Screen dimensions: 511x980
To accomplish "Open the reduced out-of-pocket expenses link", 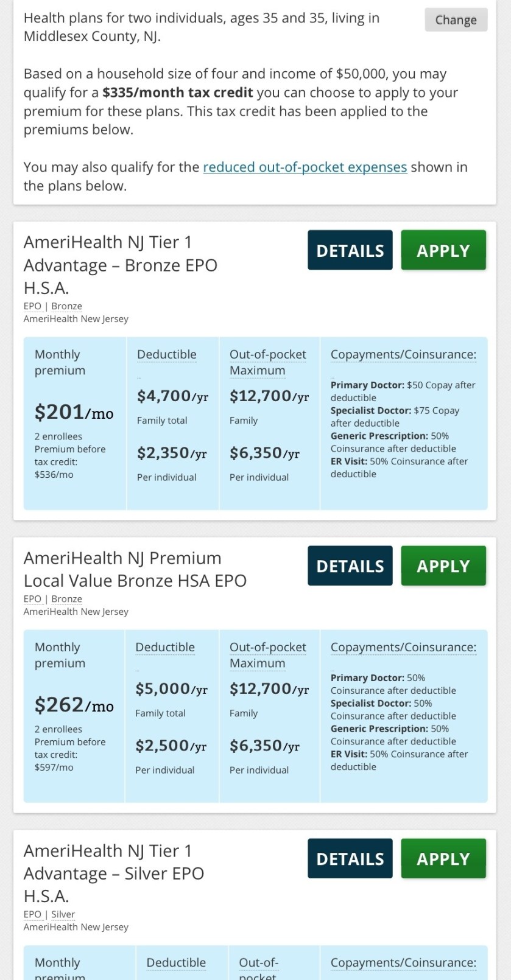I will 305,167.
